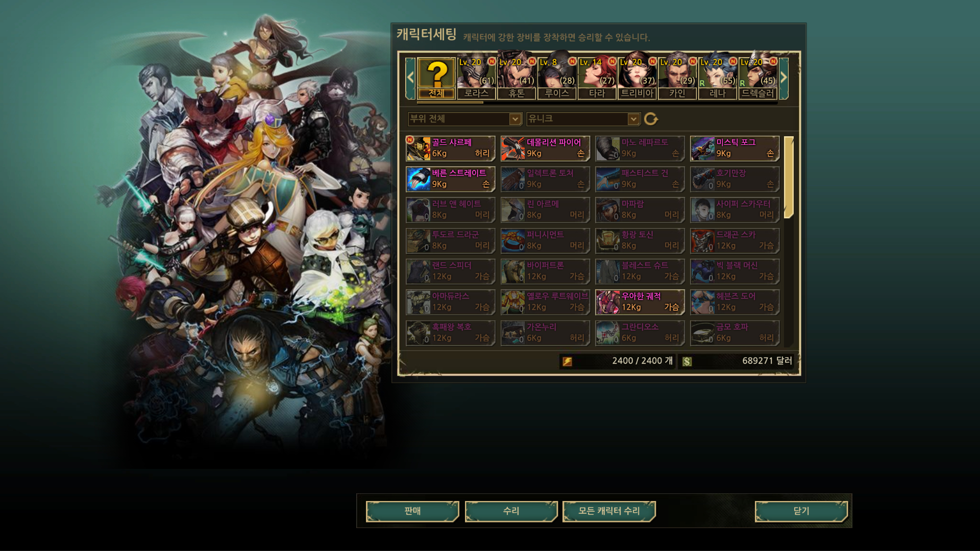
Task: Click the refresh filter icon
Action: tap(651, 119)
